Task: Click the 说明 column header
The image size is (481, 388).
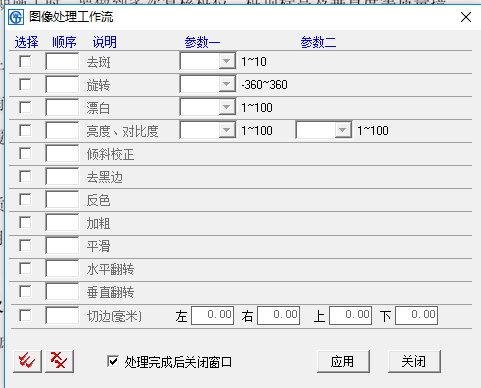Action: tap(105, 42)
